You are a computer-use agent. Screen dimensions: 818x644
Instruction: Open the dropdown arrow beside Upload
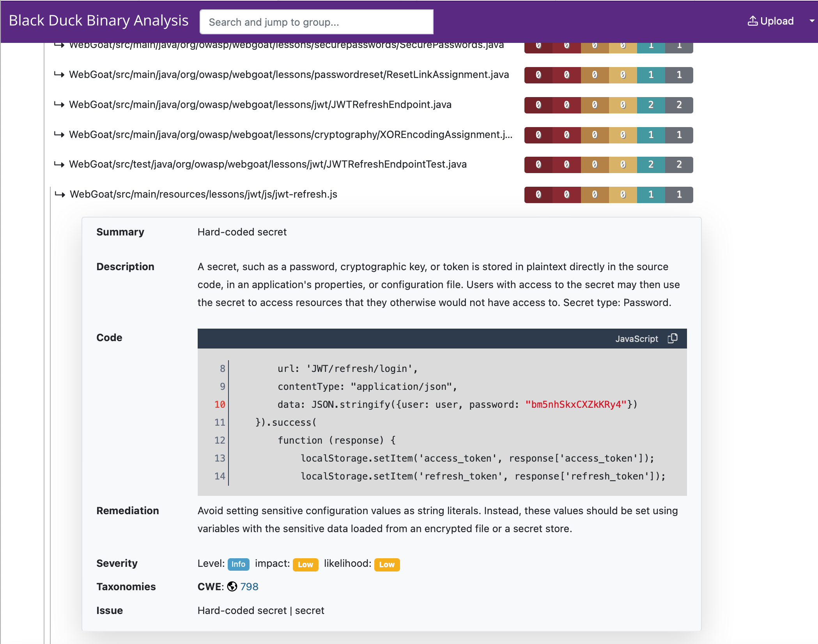pos(810,21)
